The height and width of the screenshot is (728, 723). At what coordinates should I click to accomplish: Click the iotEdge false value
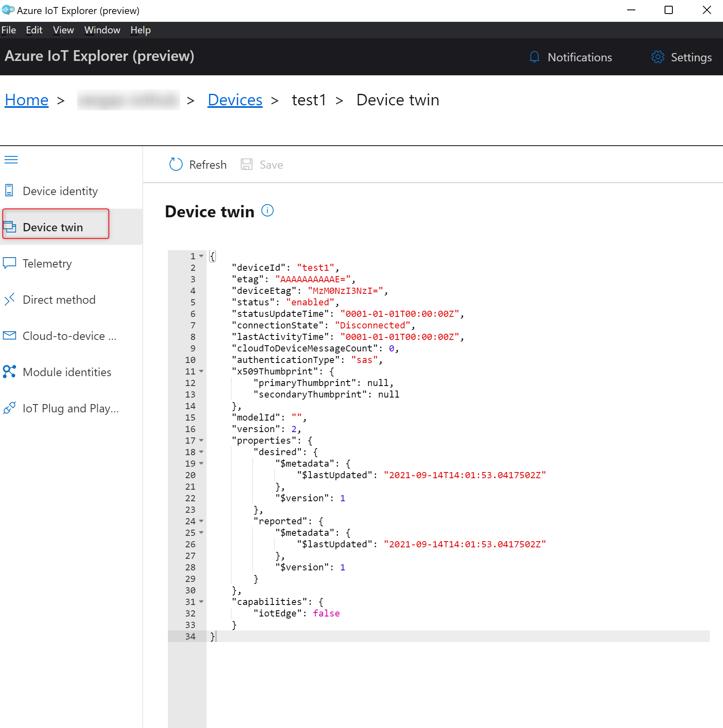click(326, 613)
